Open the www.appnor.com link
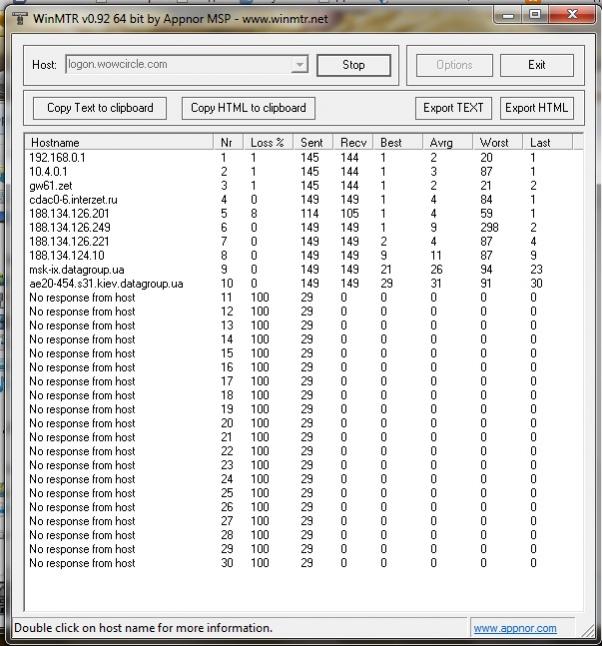602x646 pixels. coord(514,628)
